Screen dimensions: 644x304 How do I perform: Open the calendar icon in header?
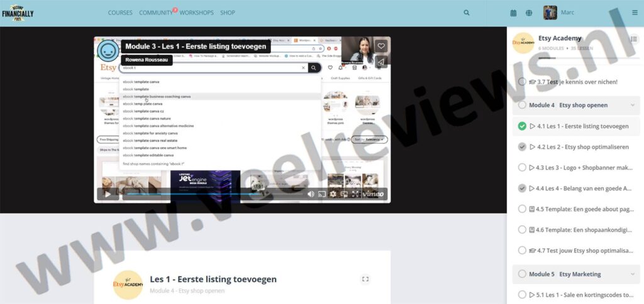click(513, 13)
